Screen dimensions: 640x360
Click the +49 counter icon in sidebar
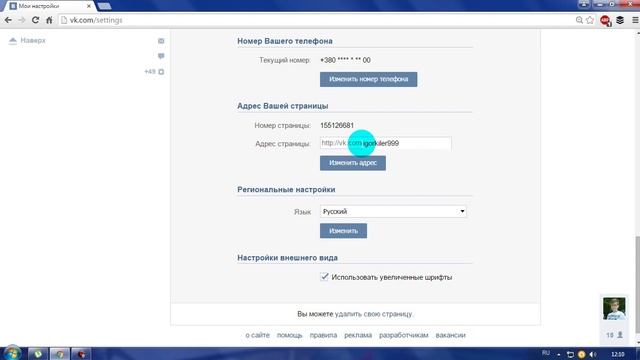tap(161, 72)
